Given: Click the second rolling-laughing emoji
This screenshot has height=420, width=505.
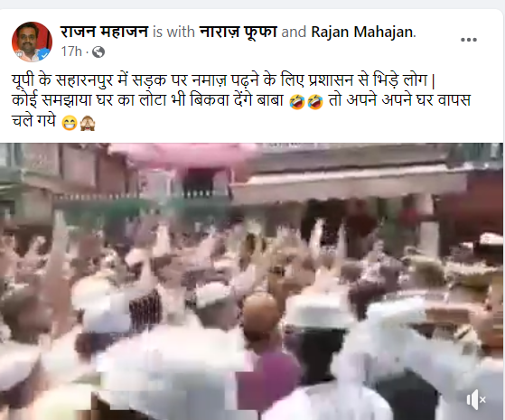Looking at the screenshot, I should pos(315,102).
